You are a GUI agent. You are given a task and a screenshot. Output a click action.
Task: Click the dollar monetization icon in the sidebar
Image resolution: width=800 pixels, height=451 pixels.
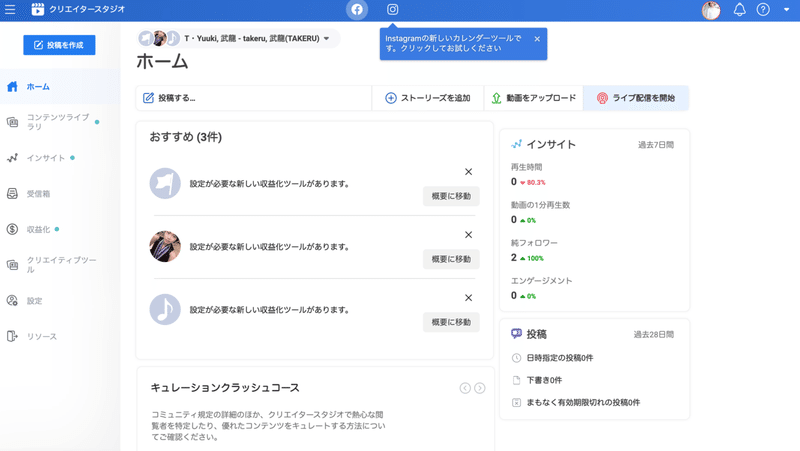coord(12,229)
